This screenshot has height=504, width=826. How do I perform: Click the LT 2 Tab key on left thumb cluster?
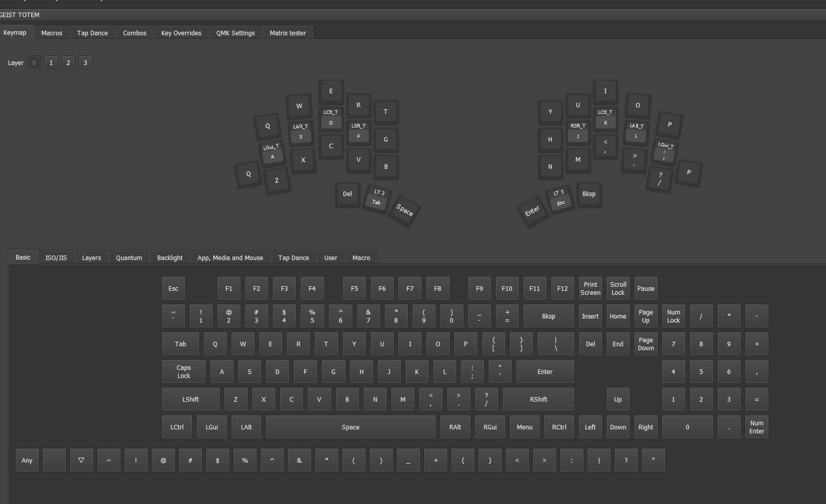376,200
